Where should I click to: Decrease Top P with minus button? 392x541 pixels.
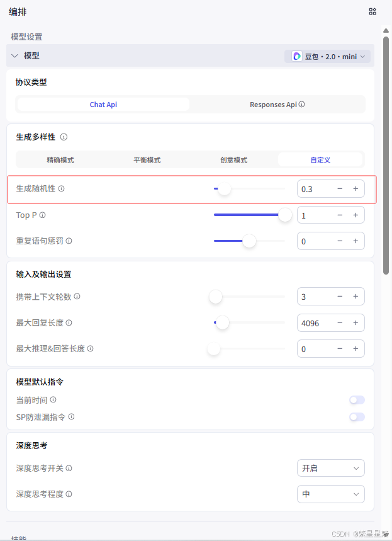click(x=340, y=215)
